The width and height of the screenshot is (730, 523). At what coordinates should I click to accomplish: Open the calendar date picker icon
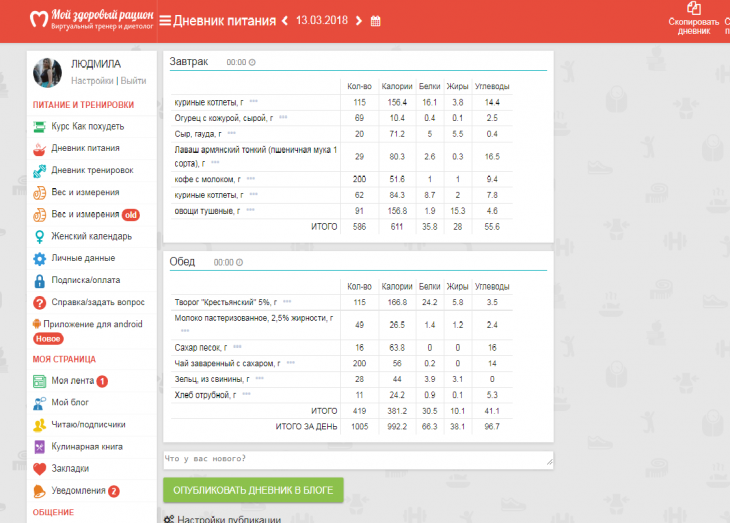(375, 21)
